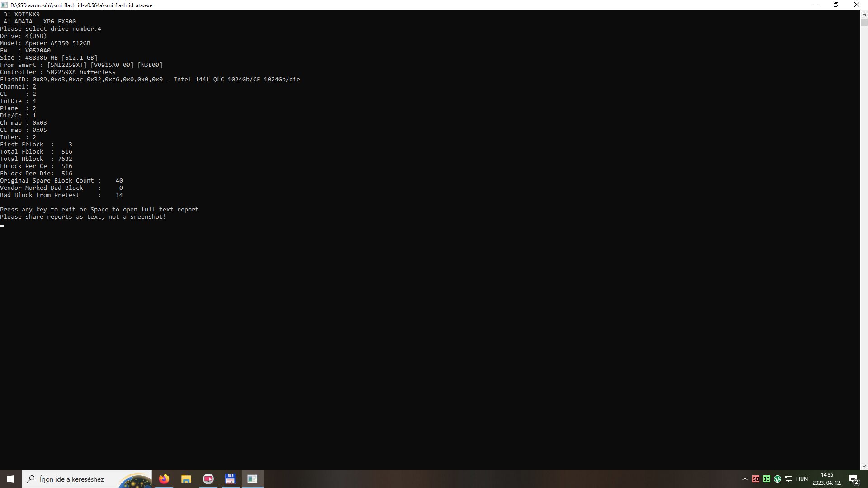The image size is (868, 488).
Task: Click the scrollbar up arrow in console
Action: click(x=864, y=14)
